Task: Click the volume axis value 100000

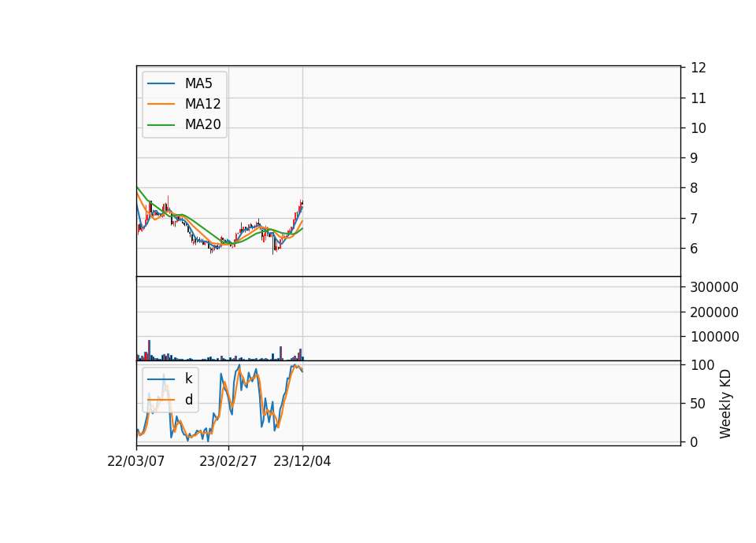Action: [x=714, y=337]
